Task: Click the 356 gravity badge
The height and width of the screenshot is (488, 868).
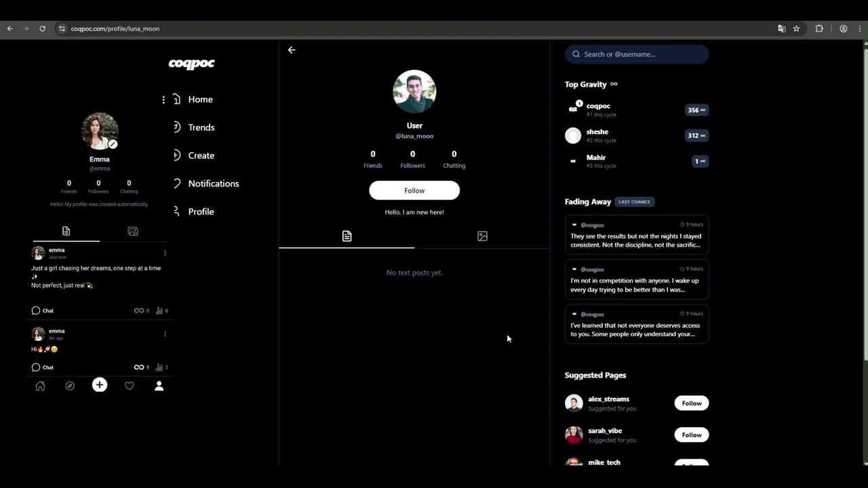Action: pos(696,110)
